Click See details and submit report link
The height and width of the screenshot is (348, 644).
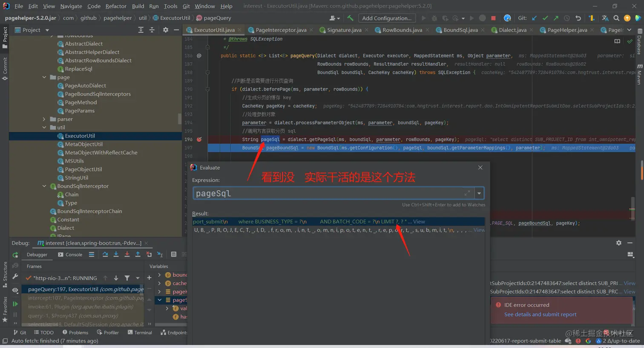(540, 314)
